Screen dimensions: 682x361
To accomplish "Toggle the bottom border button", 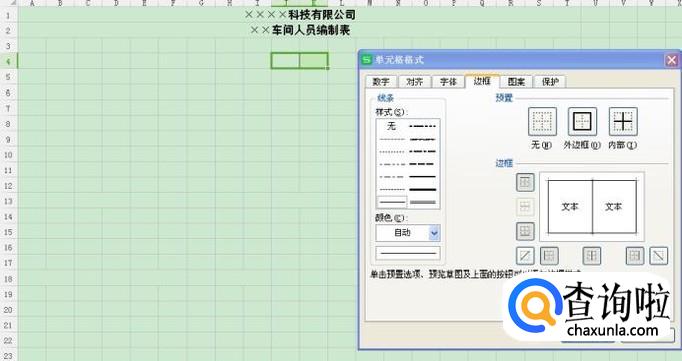I will [x=525, y=231].
